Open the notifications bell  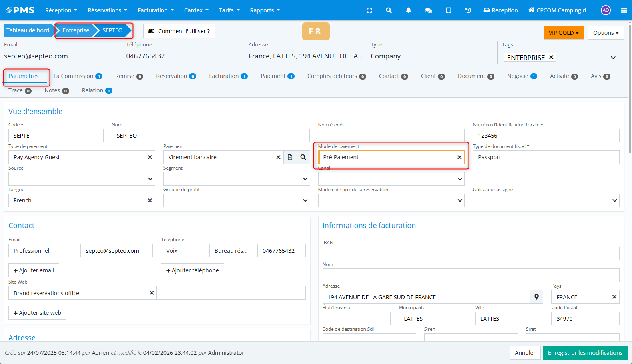408,10
